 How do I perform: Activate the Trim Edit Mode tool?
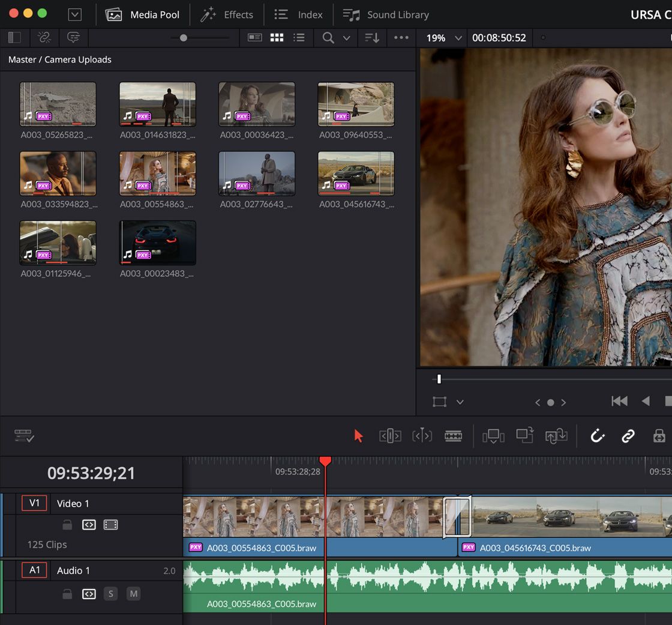tap(390, 436)
